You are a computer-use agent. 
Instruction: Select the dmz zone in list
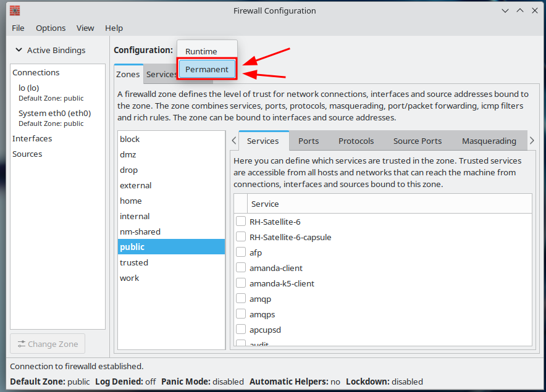point(128,154)
